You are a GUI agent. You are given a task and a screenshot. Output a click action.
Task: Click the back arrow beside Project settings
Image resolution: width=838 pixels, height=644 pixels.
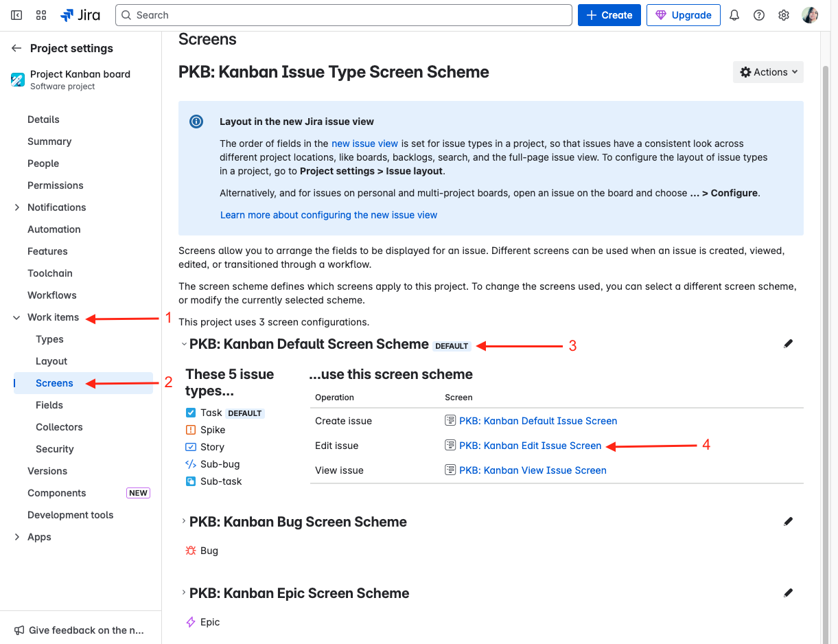(x=16, y=48)
